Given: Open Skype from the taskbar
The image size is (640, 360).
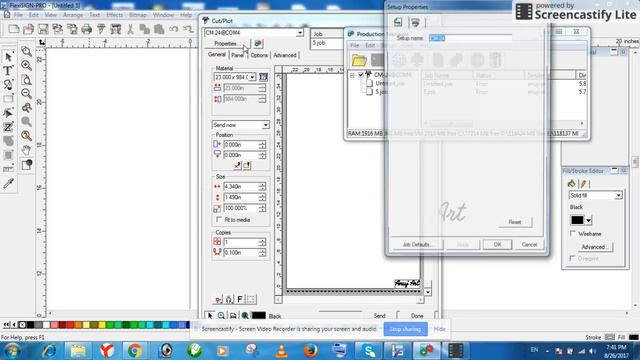Looking at the screenshot, I should point(369,351).
